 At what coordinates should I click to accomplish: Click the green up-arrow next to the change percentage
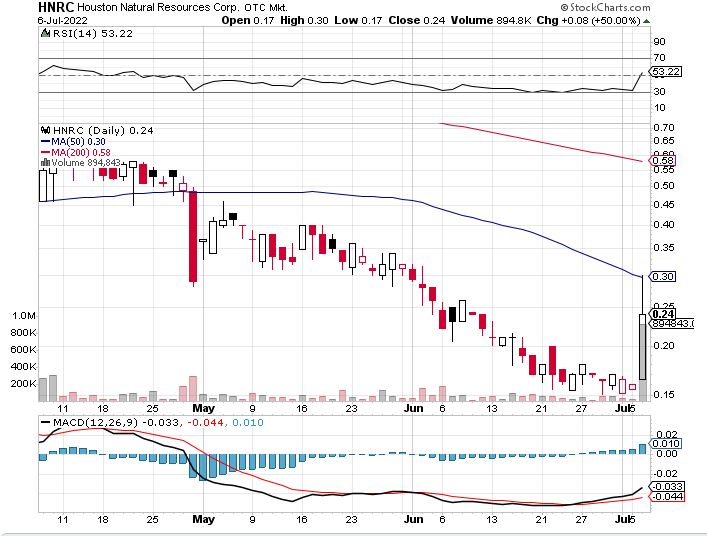(647, 21)
